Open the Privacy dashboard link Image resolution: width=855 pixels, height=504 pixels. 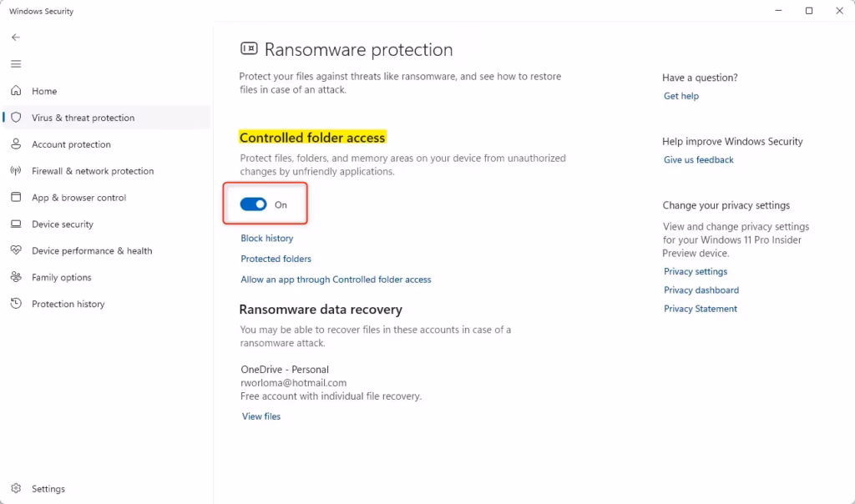(701, 290)
